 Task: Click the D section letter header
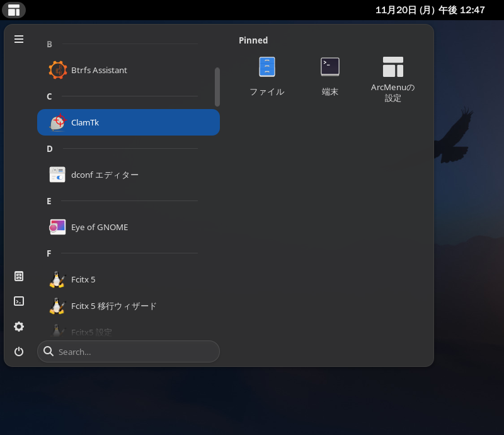pyautogui.click(x=50, y=149)
